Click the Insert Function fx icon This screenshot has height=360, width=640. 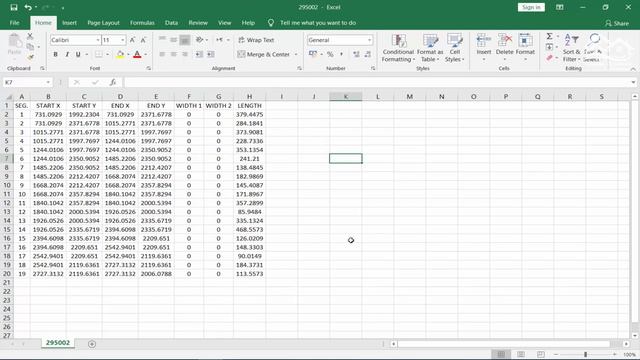click(113, 82)
